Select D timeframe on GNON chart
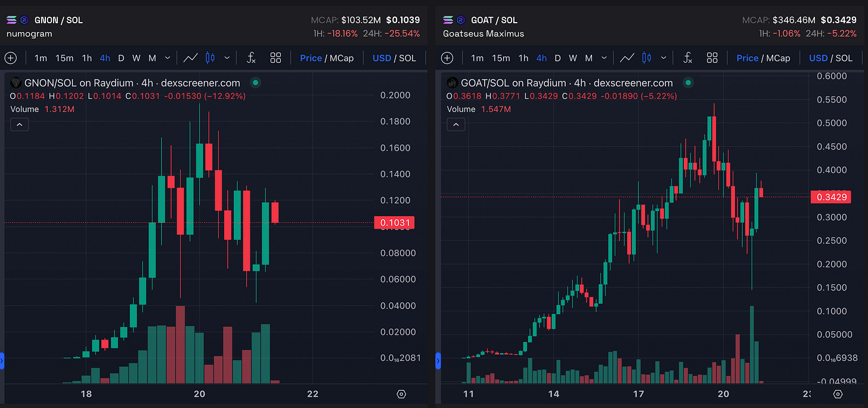The height and width of the screenshot is (408, 868). [121, 58]
